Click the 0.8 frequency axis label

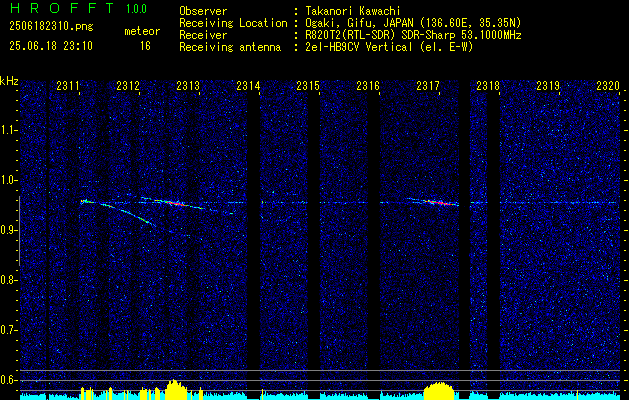click(9, 280)
